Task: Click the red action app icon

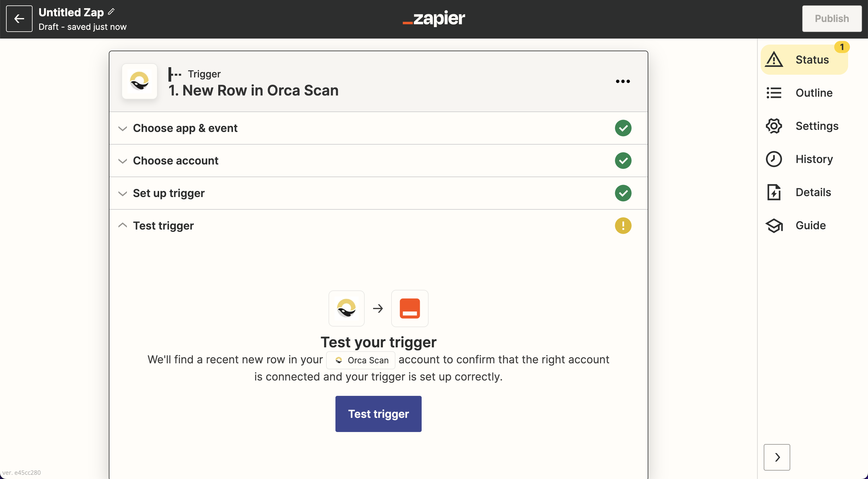Action: pyautogui.click(x=410, y=307)
